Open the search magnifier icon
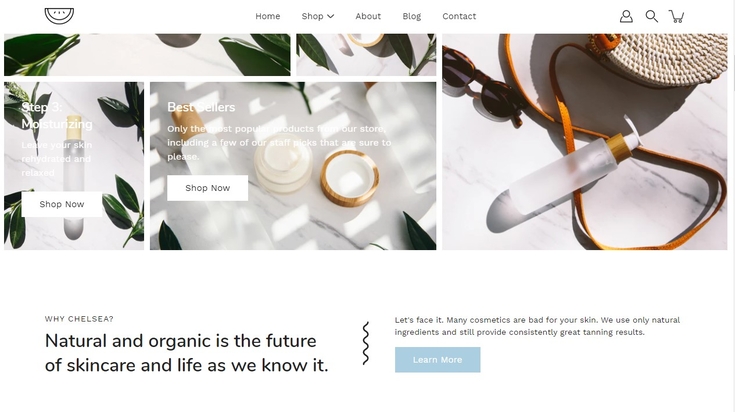The width and height of the screenshot is (735, 412). 652,16
